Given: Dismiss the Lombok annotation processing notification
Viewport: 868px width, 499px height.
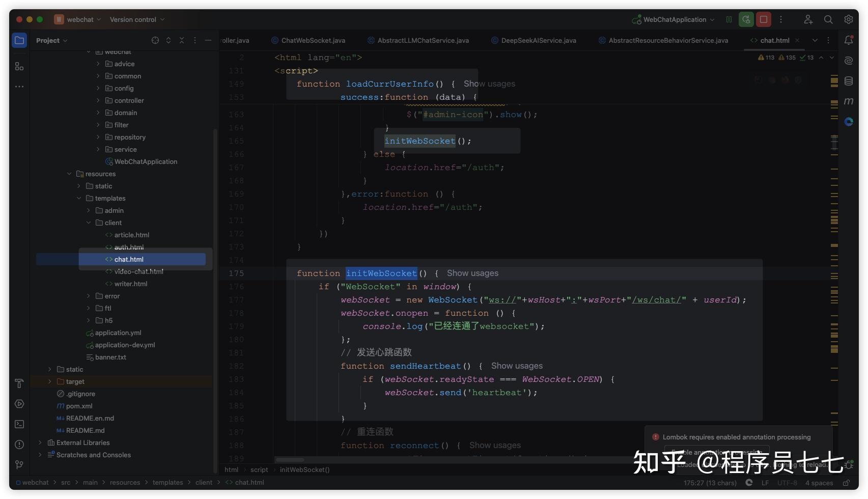Looking at the screenshot, I should (x=825, y=437).
